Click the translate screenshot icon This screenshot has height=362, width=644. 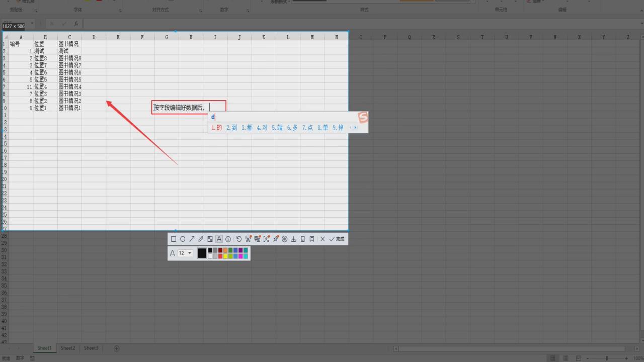[257, 239]
